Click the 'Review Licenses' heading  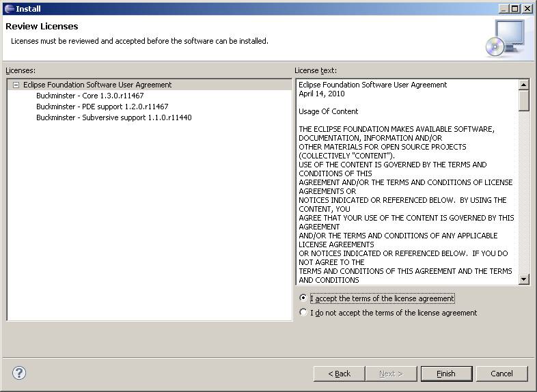tap(42, 27)
